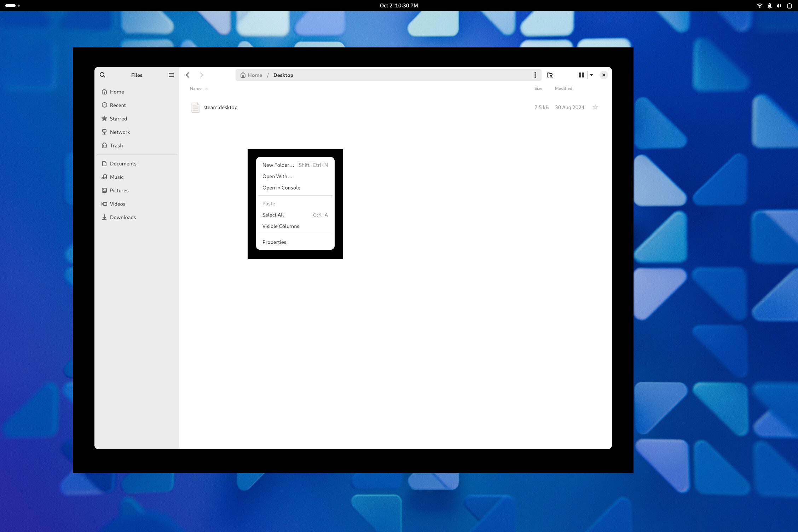Go forward with the right arrow
Image resolution: width=798 pixels, height=532 pixels.
201,75
